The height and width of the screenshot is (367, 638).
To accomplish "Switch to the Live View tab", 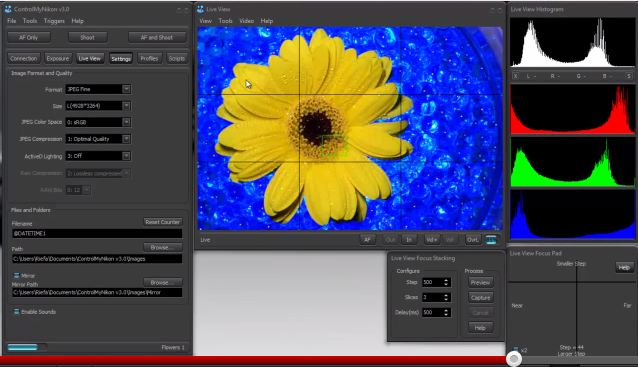I will (90, 58).
